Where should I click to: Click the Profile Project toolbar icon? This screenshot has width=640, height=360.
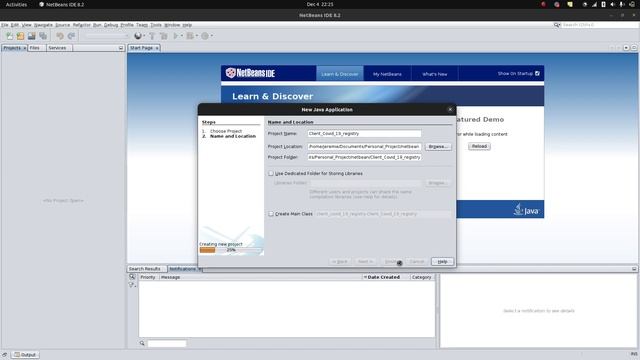click(205, 36)
